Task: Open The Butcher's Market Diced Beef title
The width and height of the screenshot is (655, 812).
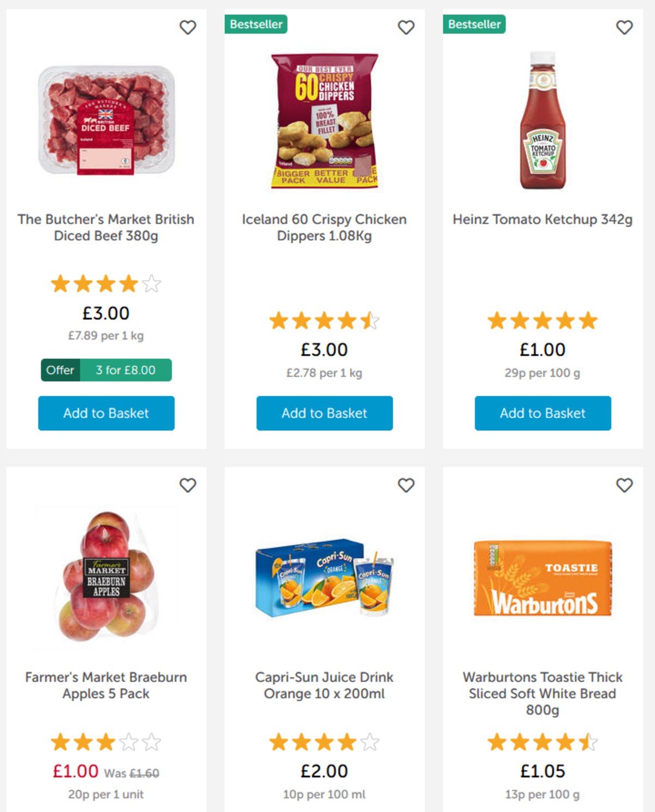Action: coord(106,227)
